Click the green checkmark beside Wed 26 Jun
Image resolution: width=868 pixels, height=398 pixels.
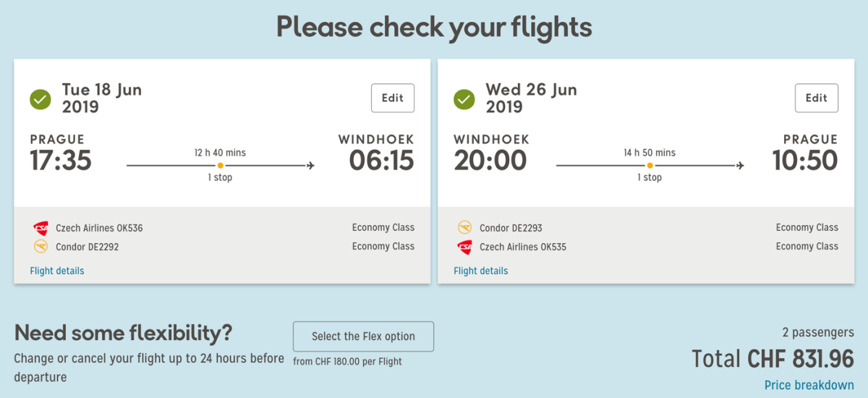pyautogui.click(x=464, y=99)
